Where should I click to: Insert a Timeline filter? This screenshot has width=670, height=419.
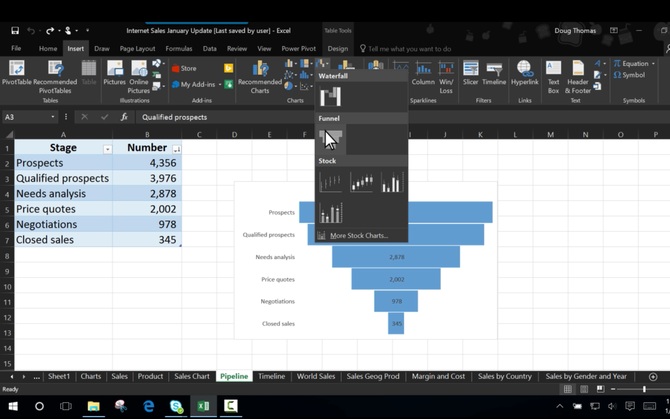494,75
